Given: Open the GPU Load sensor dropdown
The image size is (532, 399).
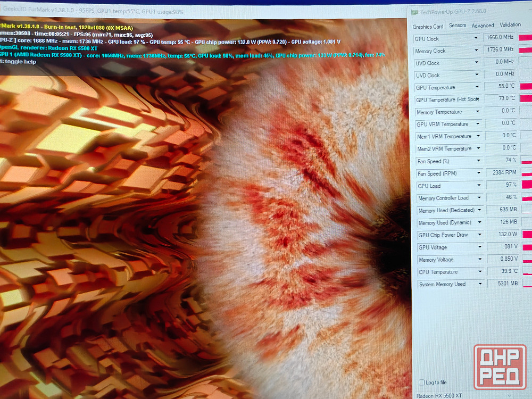Looking at the screenshot, I should (x=479, y=186).
